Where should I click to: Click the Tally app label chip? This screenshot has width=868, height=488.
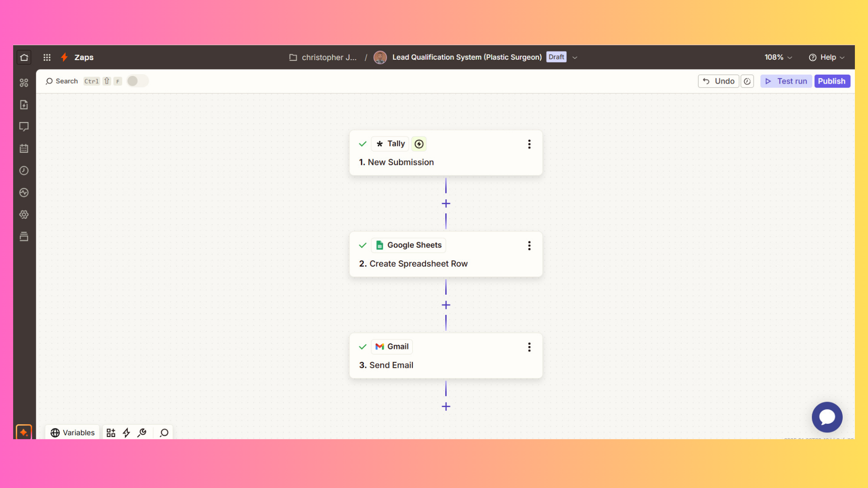pos(390,144)
